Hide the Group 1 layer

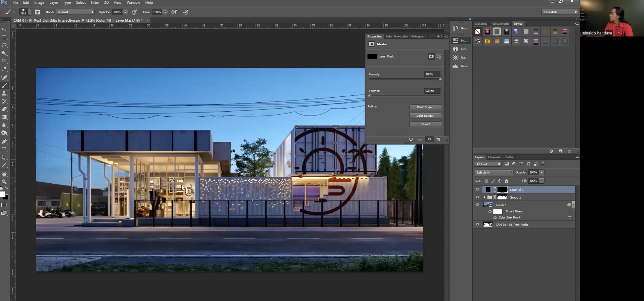pos(478,197)
